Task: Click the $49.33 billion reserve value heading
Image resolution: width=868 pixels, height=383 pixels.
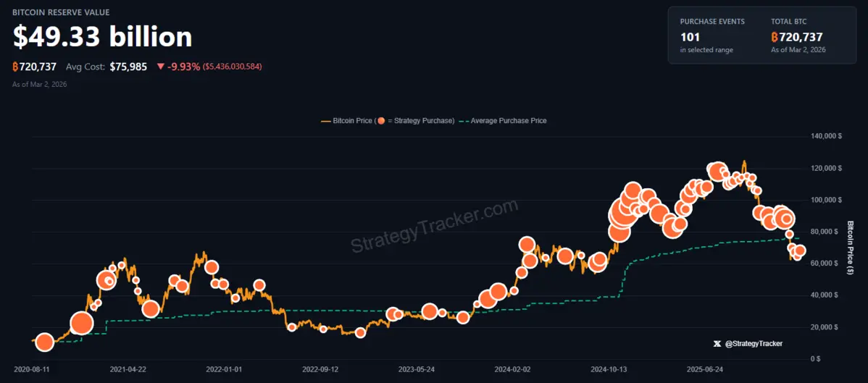Action: click(102, 36)
